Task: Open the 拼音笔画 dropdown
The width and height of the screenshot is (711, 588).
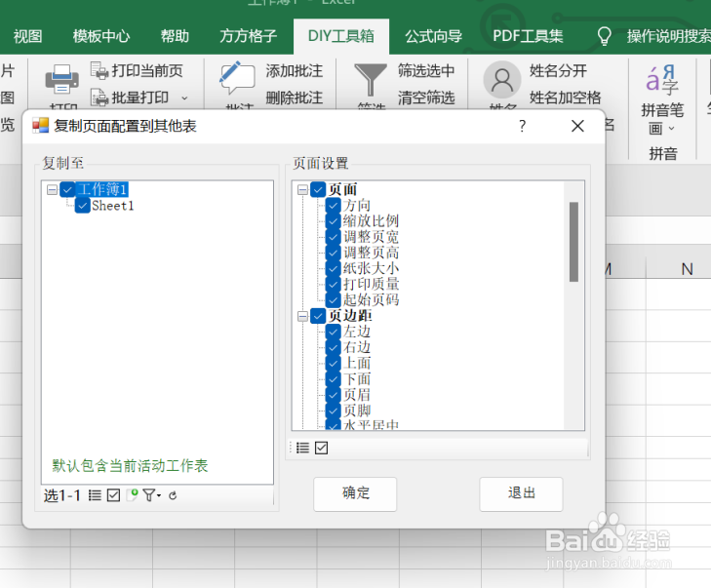Action: pos(672,129)
